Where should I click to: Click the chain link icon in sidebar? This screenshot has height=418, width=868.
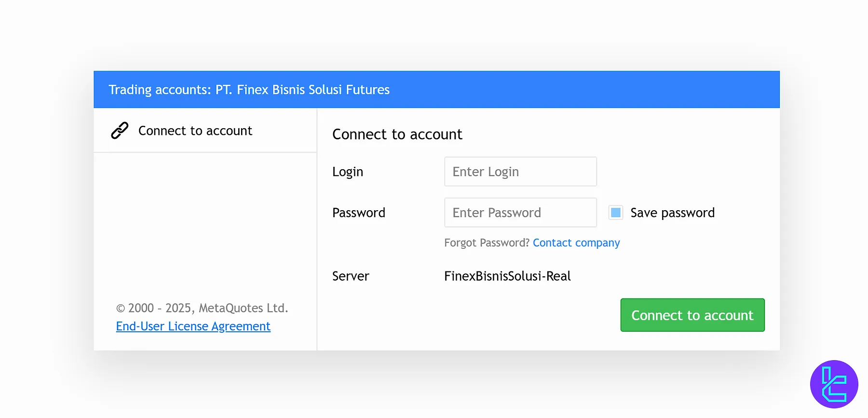tap(120, 130)
